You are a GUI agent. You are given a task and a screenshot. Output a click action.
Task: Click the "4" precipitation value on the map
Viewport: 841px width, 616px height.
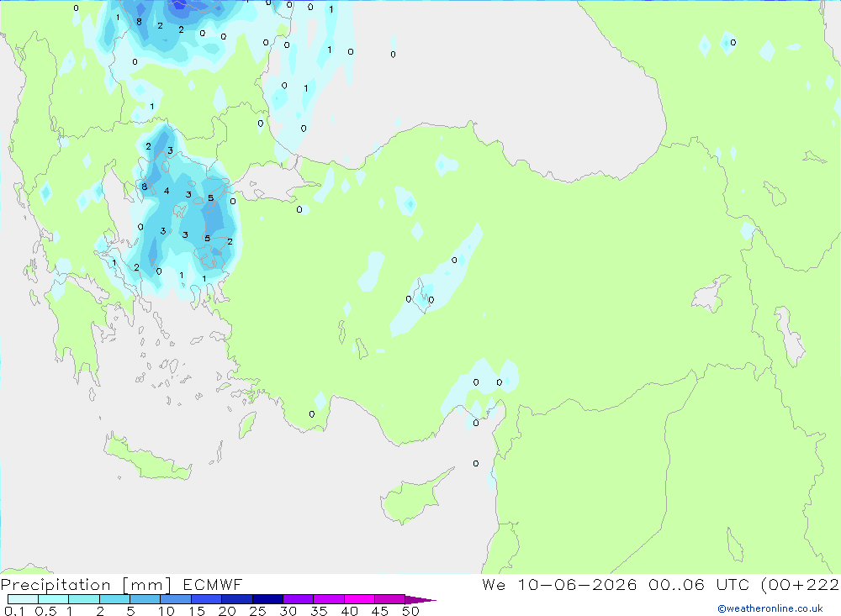point(167,191)
